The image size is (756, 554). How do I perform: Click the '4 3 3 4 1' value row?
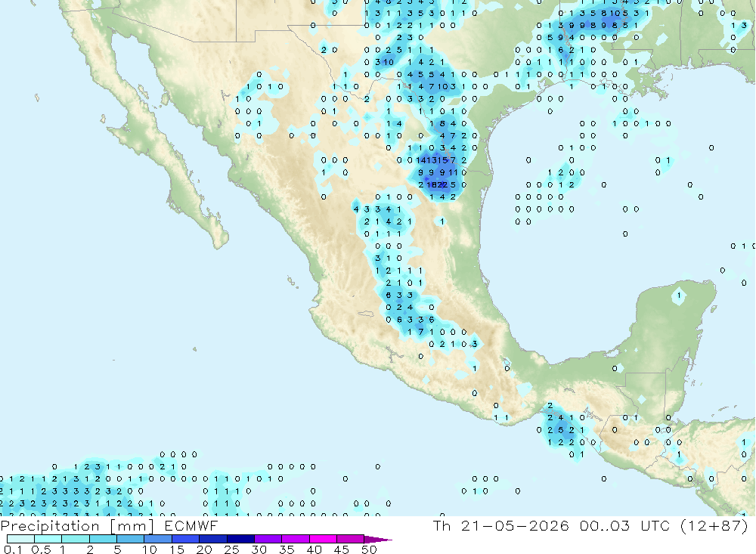[377, 209]
